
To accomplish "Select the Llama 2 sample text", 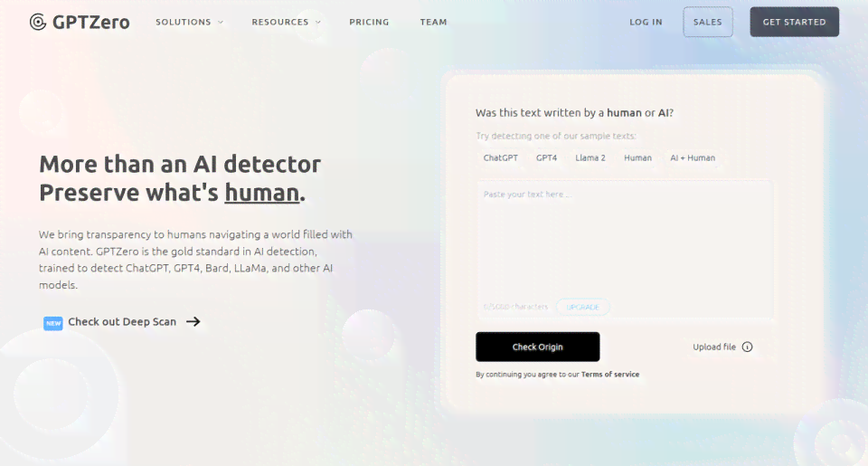I will tap(590, 158).
